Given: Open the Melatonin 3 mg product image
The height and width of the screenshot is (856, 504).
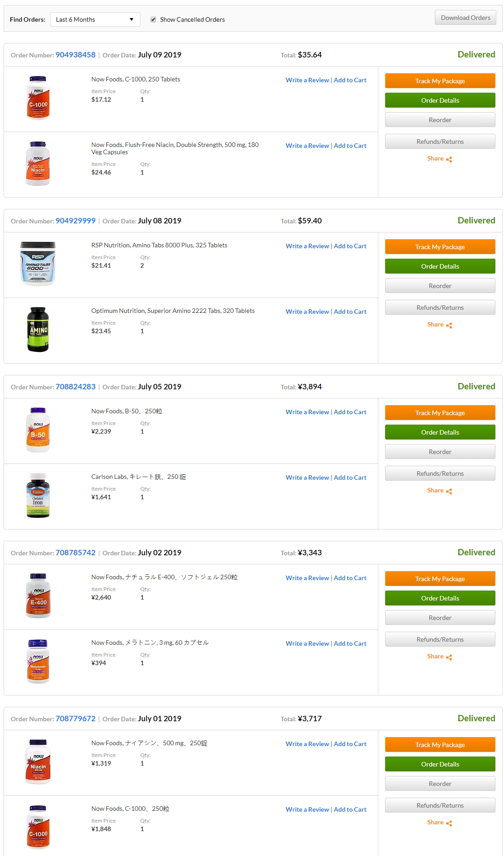Looking at the screenshot, I should point(38,662).
